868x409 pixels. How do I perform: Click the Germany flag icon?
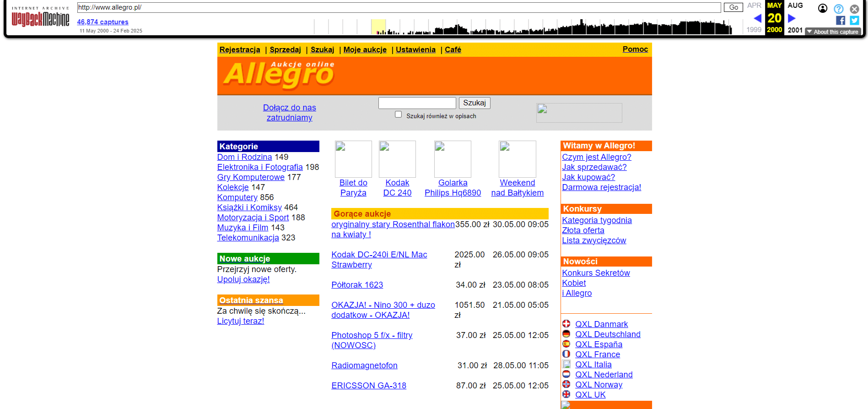coord(566,333)
